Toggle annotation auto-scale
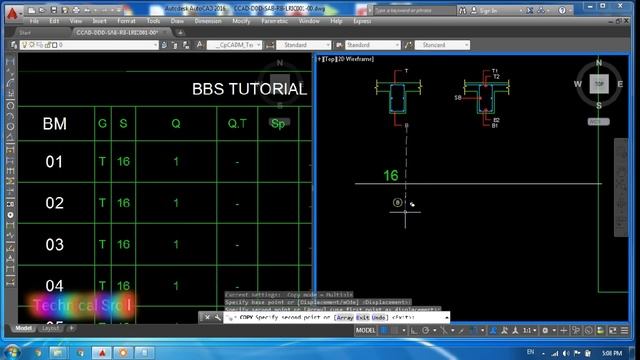Viewport: 640px width, 360px height. click(504, 331)
